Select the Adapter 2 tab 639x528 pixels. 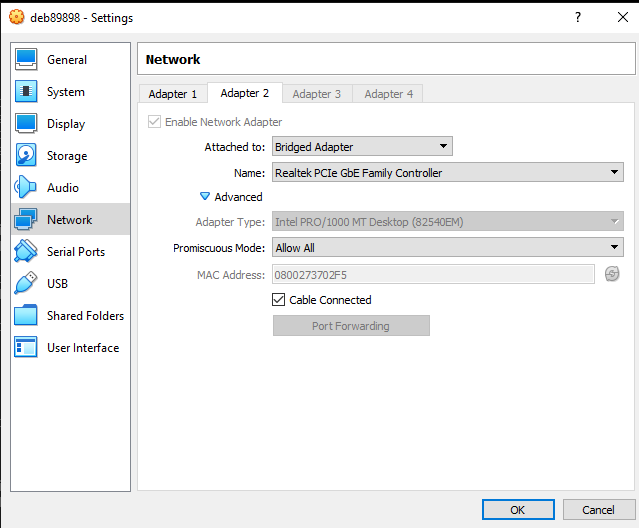point(245,93)
